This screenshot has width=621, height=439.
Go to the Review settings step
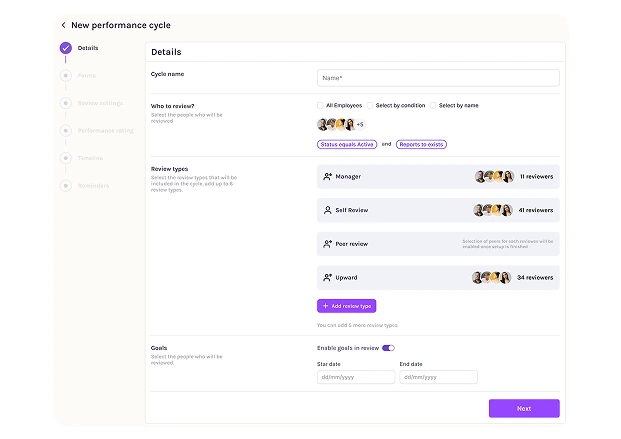(100, 103)
